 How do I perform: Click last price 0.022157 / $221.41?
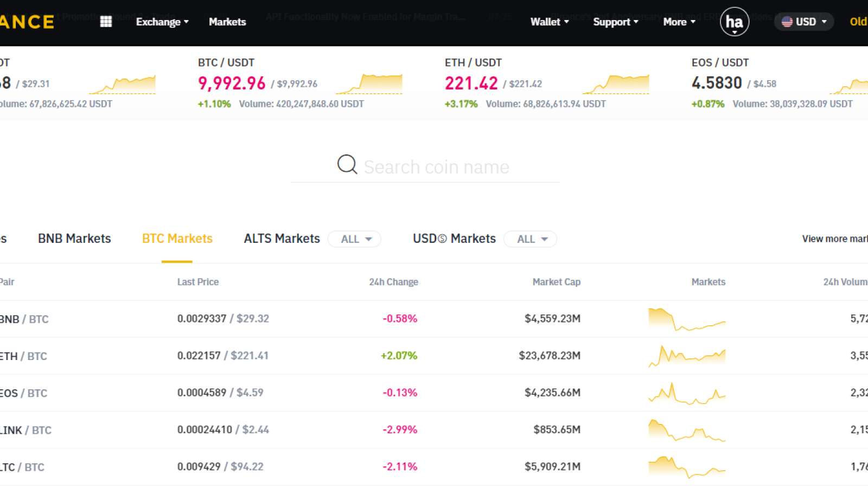[223, 356]
